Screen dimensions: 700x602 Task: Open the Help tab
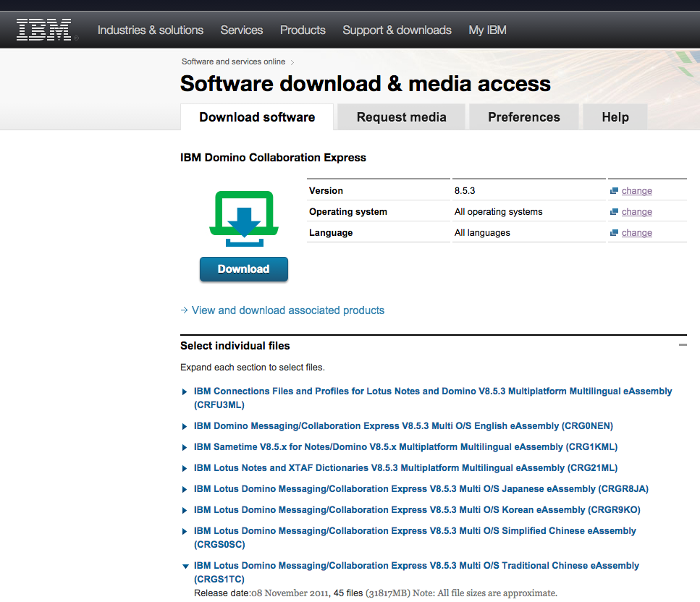615,117
